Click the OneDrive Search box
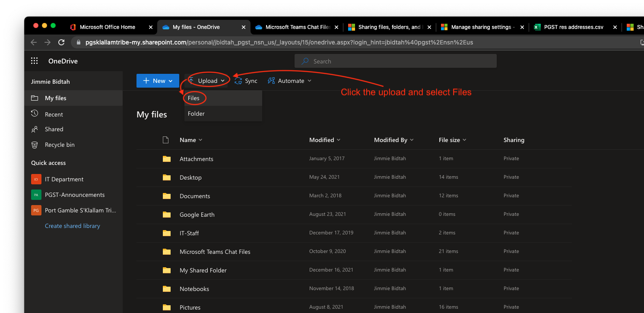 pos(396,61)
